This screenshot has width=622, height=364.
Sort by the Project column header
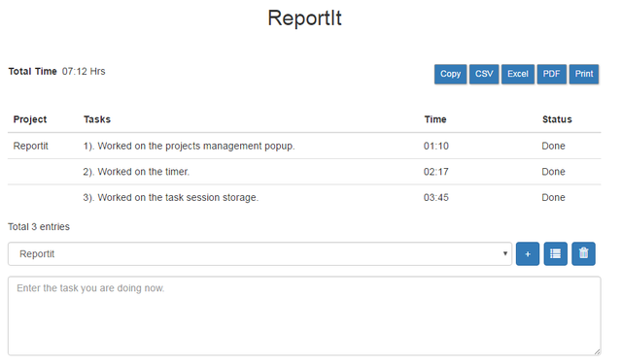(x=30, y=119)
